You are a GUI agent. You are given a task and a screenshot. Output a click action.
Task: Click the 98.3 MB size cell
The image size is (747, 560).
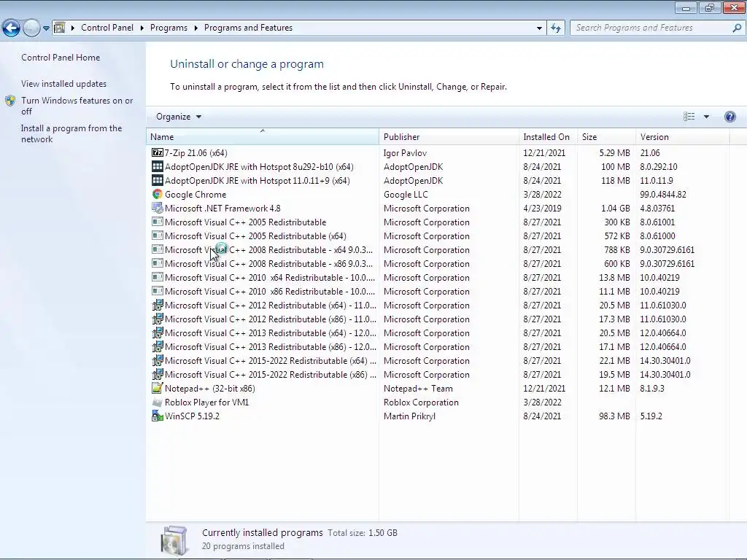click(614, 416)
